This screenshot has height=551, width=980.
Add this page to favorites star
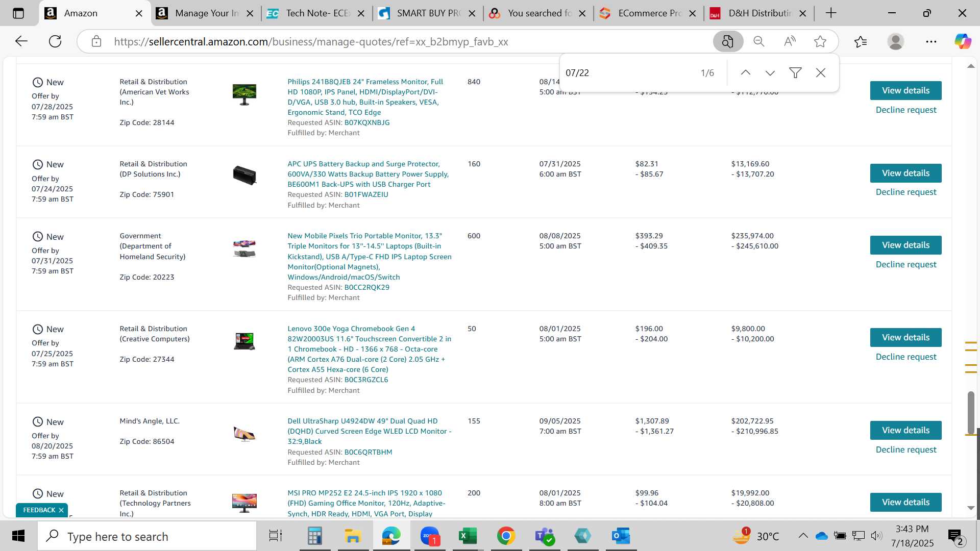(x=820, y=41)
